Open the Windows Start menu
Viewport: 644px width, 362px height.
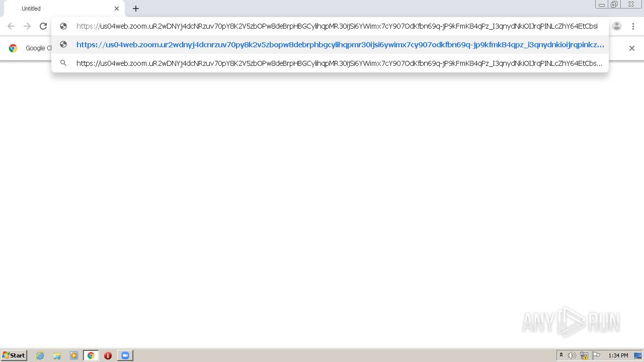[x=14, y=355]
